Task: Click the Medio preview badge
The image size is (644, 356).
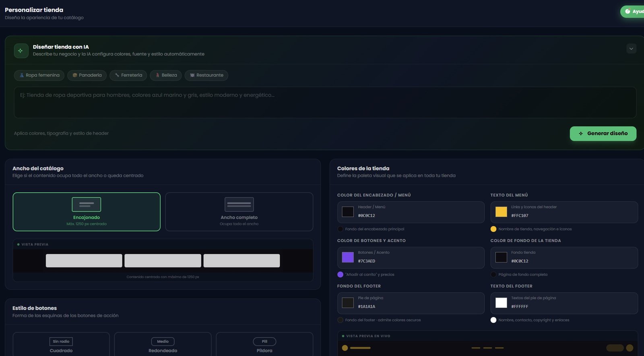Action: (x=163, y=342)
